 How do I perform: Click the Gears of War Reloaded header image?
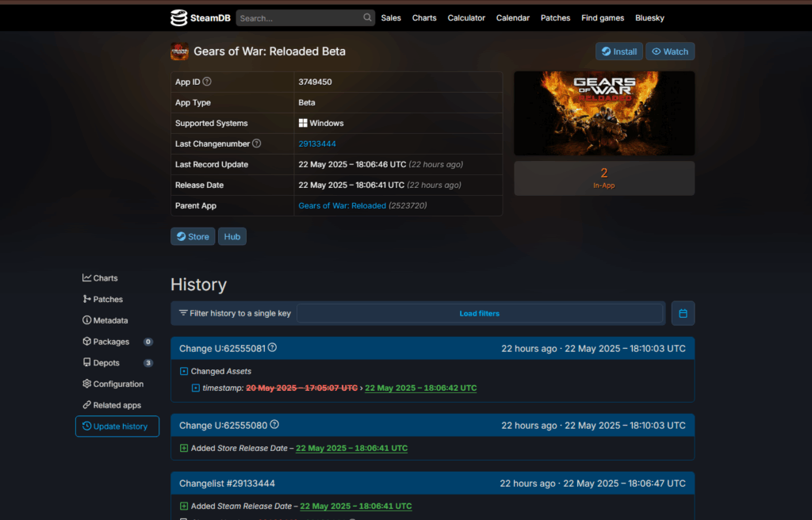[x=604, y=113]
